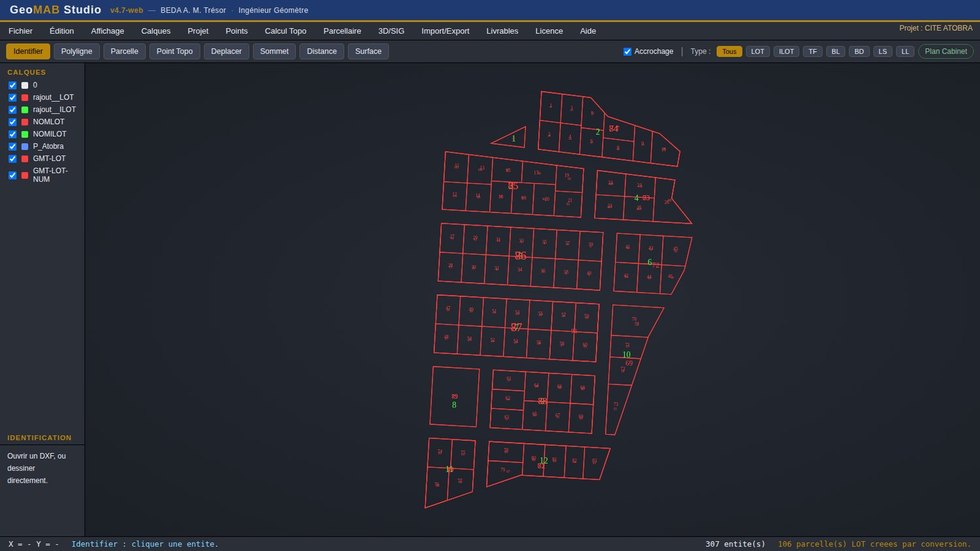Select the Deplacer tool
This screenshot has width=980, height=551.
click(x=226, y=51)
